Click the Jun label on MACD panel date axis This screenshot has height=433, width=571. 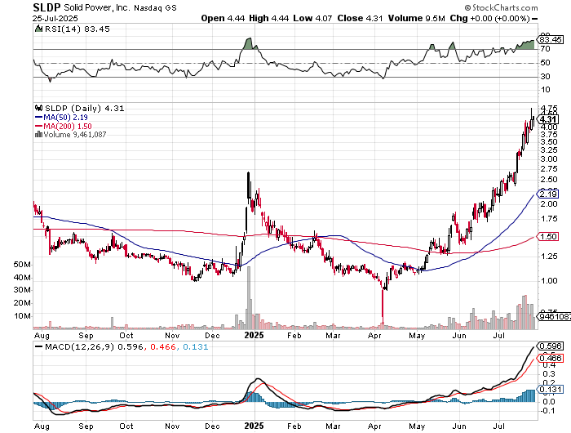[459, 426]
